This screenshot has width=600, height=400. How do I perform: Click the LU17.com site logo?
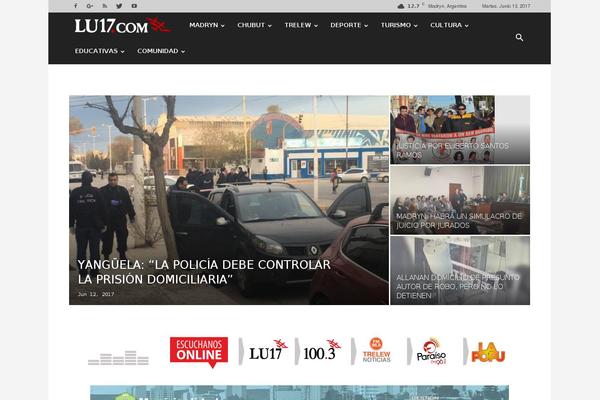[122, 25]
